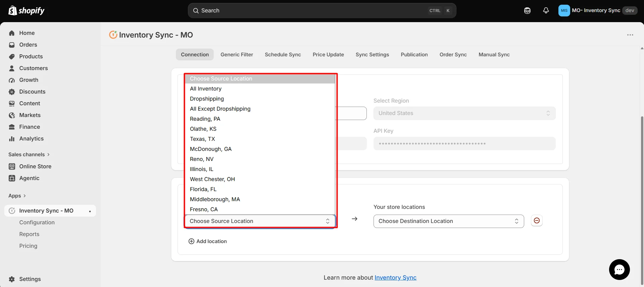Open Pricing under Inventory Sync - MO

[x=28, y=246]
